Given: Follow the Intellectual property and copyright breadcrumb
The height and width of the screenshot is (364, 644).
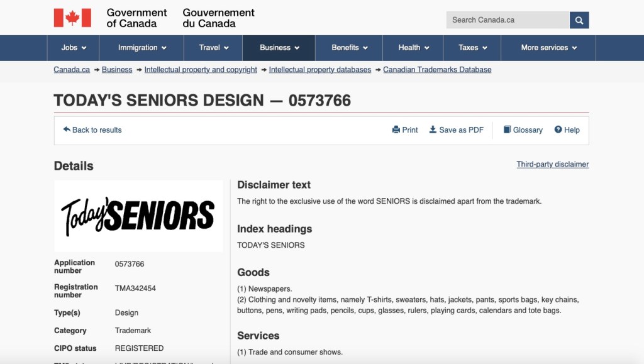Looking at the screenshot, I should point(201,70).
